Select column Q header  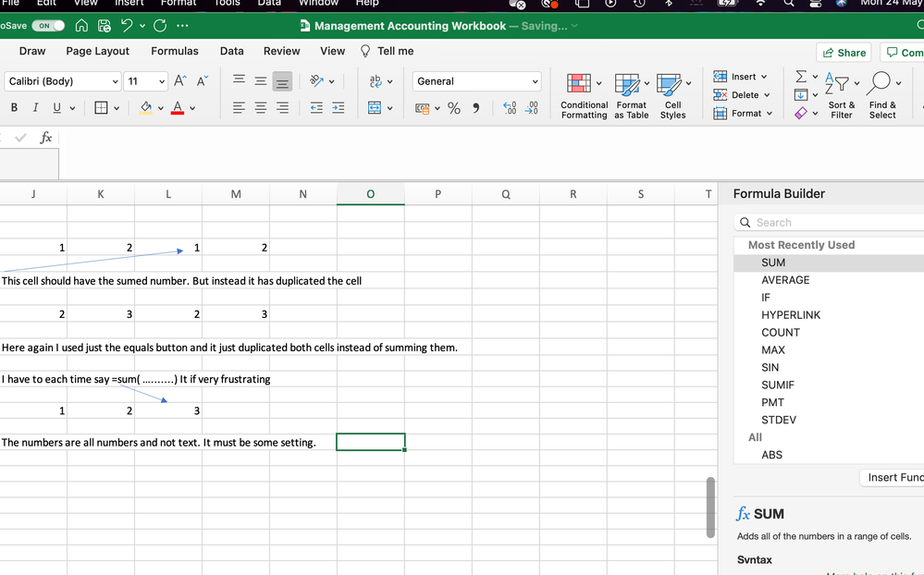[x=506, y=194]
